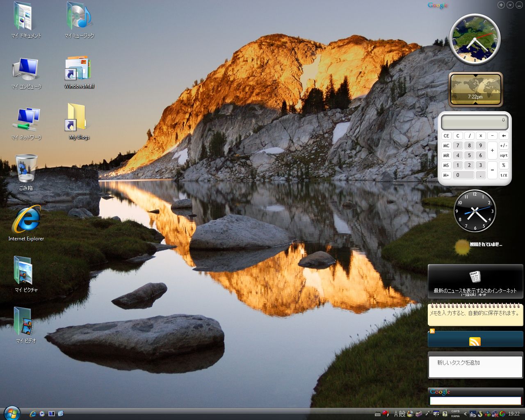Screen dimensions: 525x420
Task: Select the マイ ネットワーク icon
Action: click(26, 123)
